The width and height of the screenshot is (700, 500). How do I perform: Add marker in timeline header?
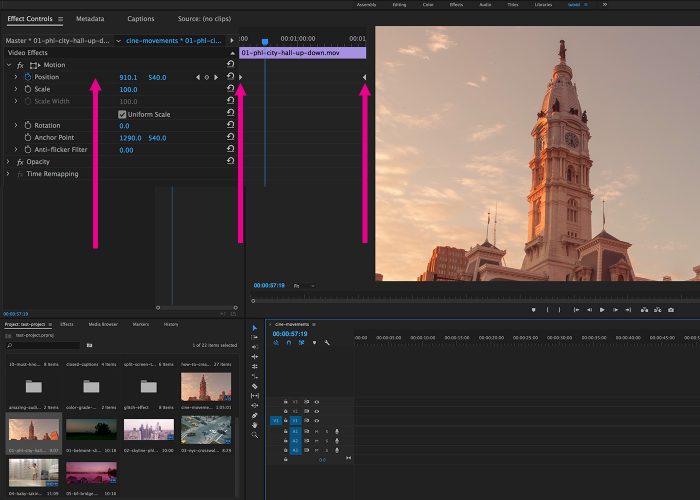[314, 343]
